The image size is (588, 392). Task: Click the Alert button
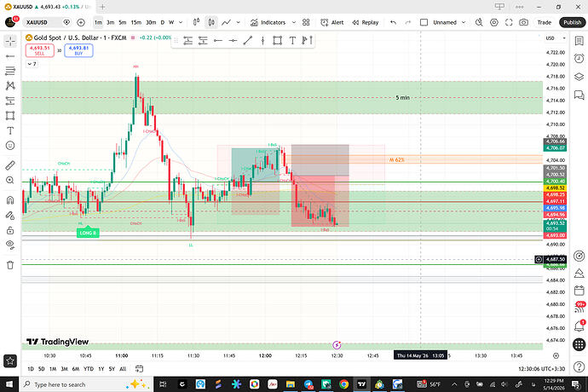(x=332, y=22)
